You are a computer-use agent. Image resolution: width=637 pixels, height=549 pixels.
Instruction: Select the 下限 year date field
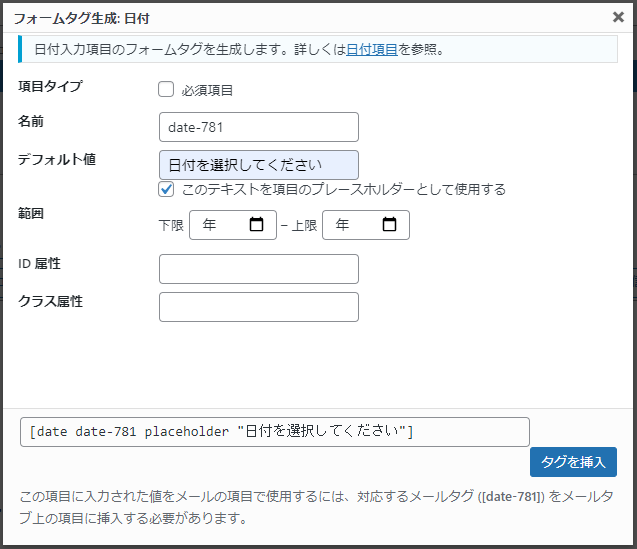[233, 225]
